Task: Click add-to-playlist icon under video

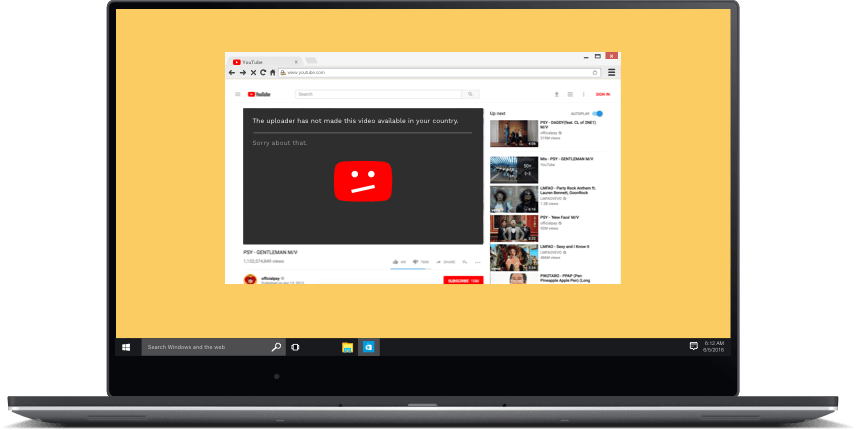Action: [x=465, y=262]
